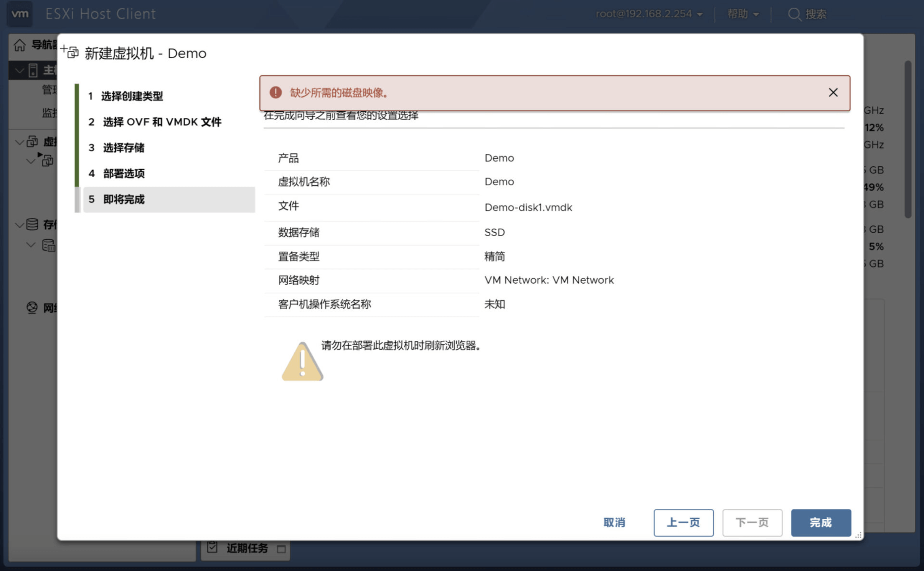The height and width of the screenshot is (571, 924).
Task: Dismiss the missing disk image error message
Action: click(x=833, y=92)
